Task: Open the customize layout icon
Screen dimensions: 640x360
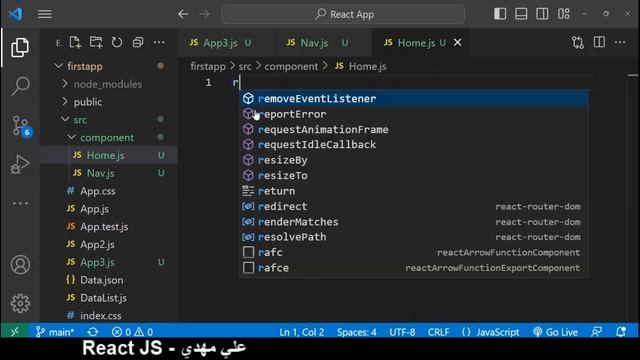Action: point(564,14)
